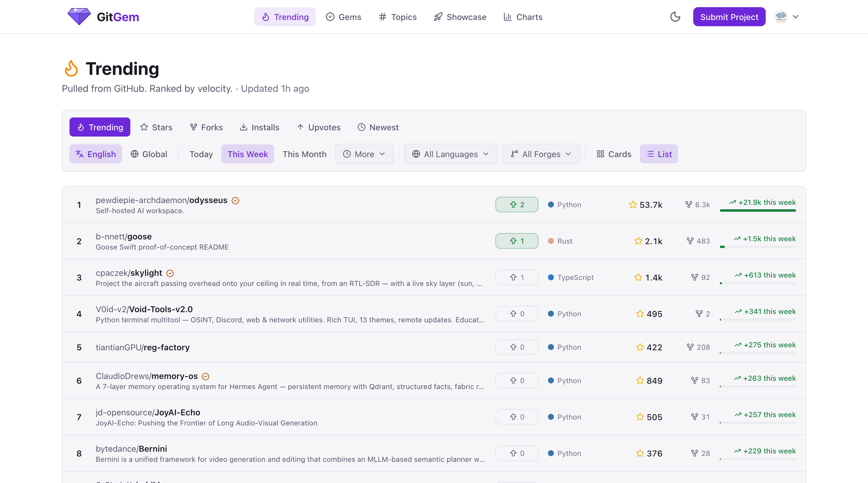
Task: Upvote the memory-os project
Action: (517, 380)
